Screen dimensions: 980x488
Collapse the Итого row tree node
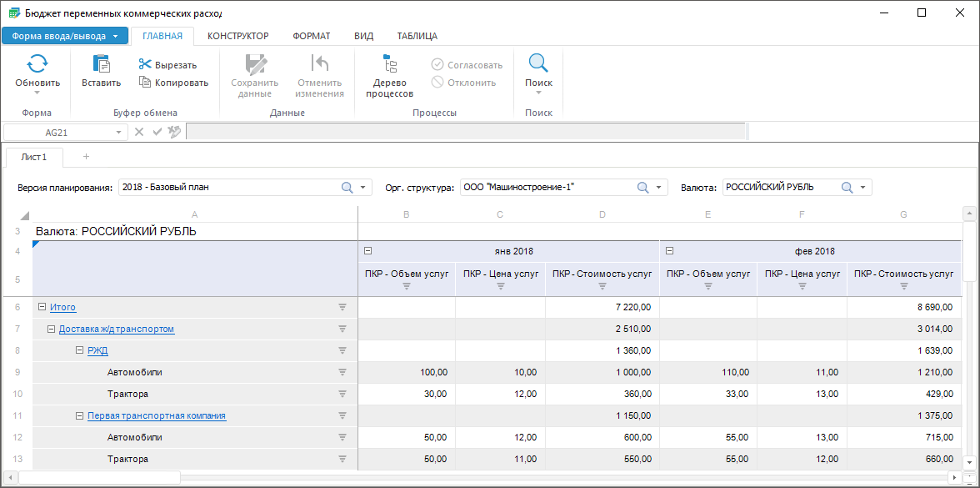pos(42,308)
